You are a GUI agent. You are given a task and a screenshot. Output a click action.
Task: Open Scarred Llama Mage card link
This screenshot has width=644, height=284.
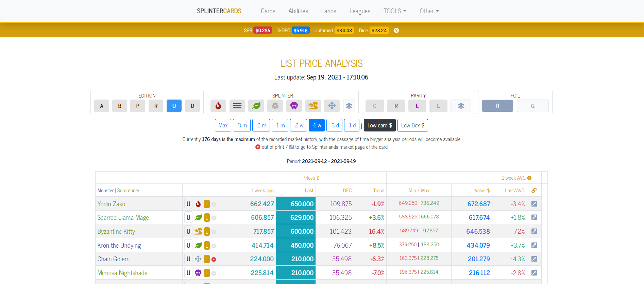click(x=123, y=218)
